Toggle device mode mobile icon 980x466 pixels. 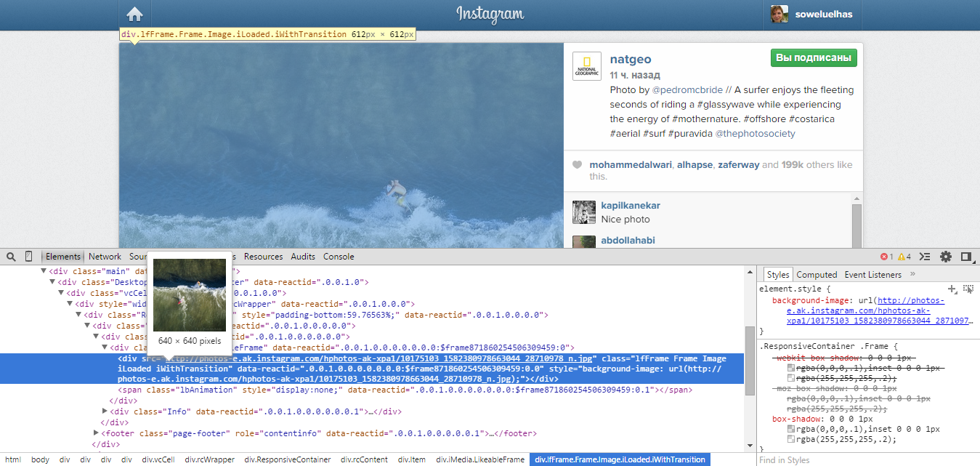pyautogui.click(x=29, y=257)
